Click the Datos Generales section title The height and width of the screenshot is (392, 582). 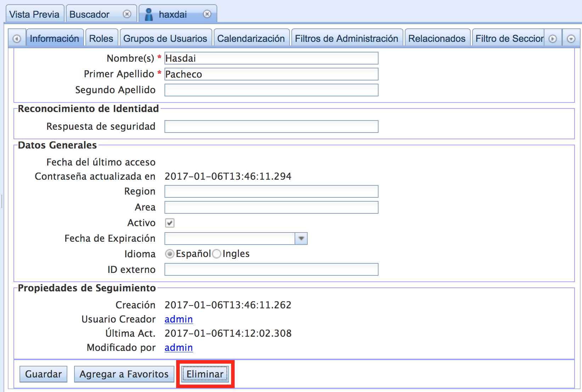tap(57, 145)
